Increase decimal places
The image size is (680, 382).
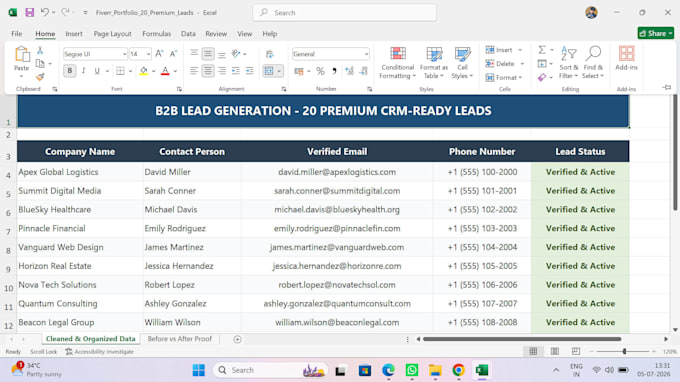[349, 71]
